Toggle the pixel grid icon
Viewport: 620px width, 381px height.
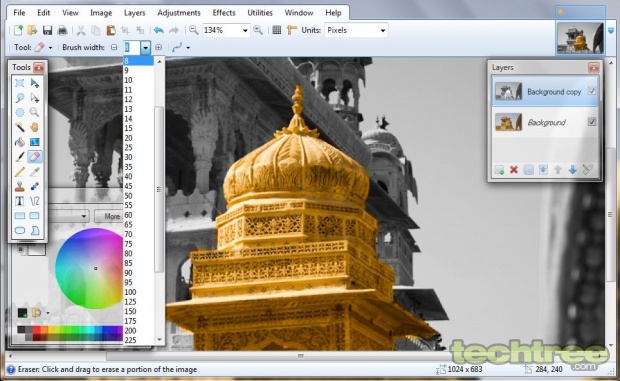coord(277,30)
